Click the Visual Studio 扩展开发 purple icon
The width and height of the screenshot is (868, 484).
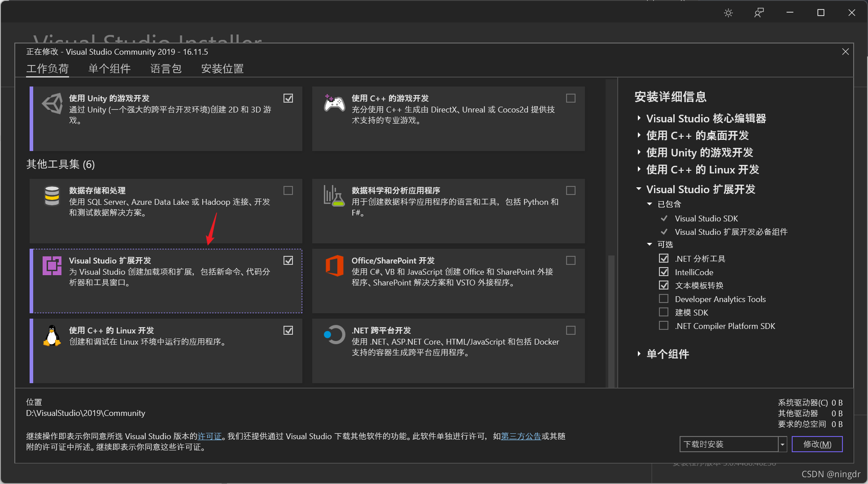pyautogui.click(x=52, y=266)
